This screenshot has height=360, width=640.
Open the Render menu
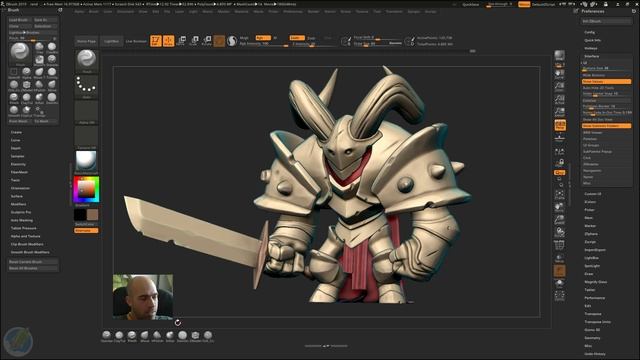point(313,11)
